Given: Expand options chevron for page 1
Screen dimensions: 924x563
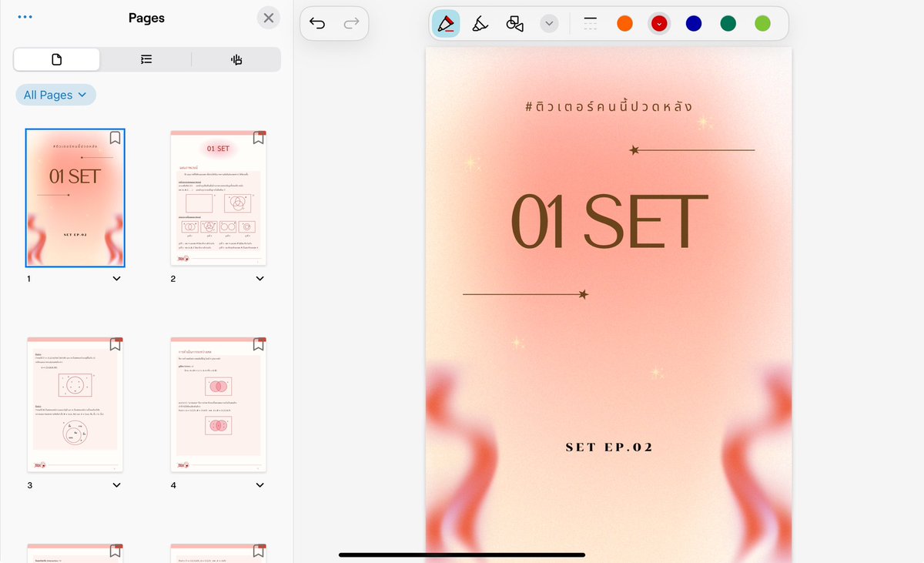Looking at the screenshot, I should click(x=116, y=279).
